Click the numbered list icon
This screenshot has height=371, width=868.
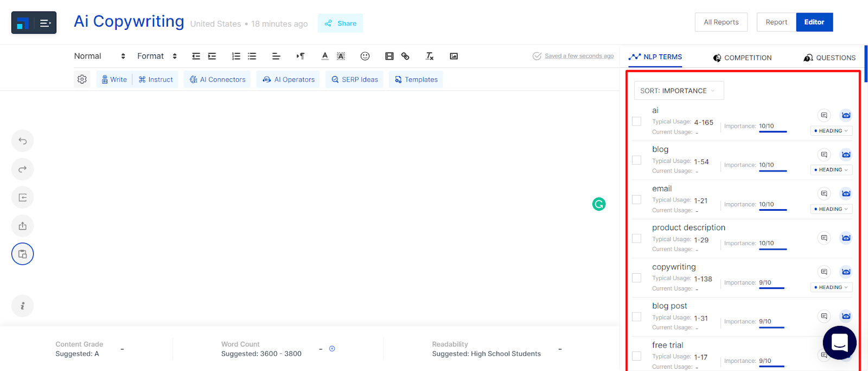(236, 56)
